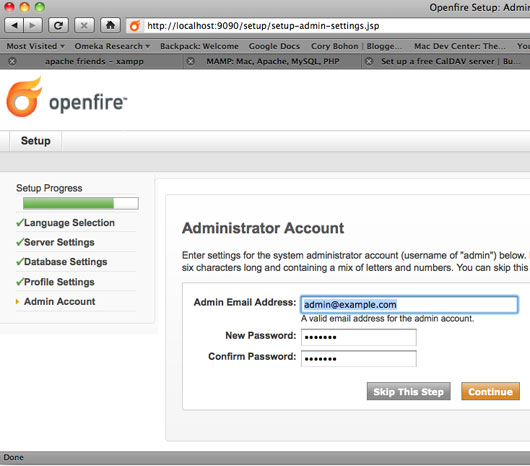
Task: Click 'A valid email address' hint text
Action: pos(387,319)
